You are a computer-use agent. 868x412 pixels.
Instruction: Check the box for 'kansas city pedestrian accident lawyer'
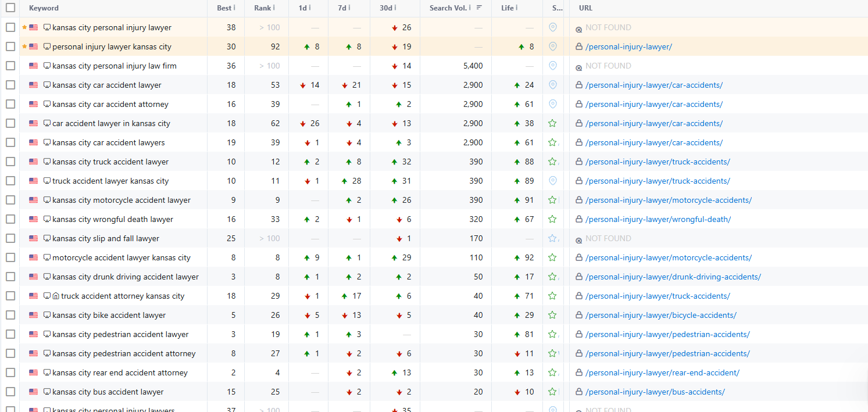coord(10,334)
